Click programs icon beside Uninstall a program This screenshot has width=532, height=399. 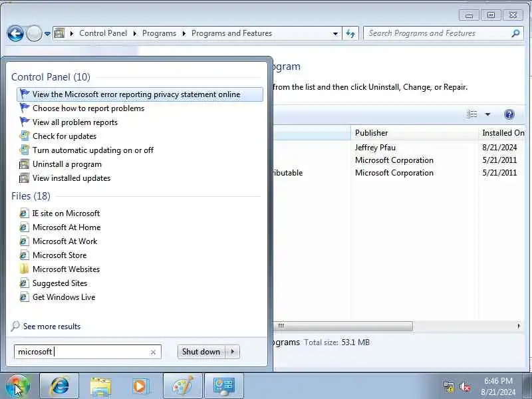tap(24, 164)
